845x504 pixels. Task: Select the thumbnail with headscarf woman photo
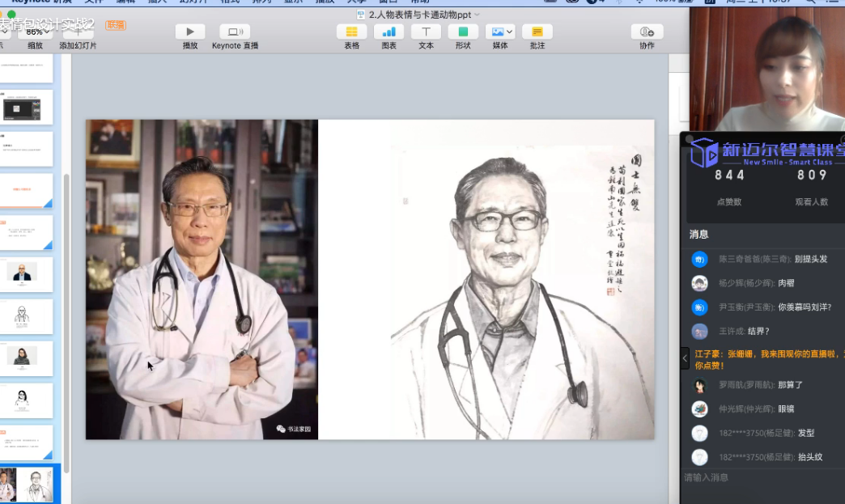tap(26, 358)
